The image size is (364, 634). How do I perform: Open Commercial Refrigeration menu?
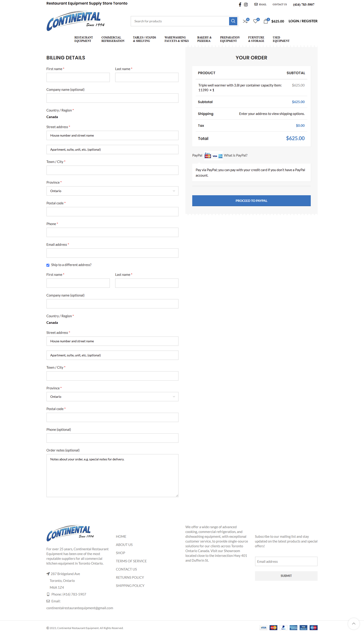coord(113,39)
